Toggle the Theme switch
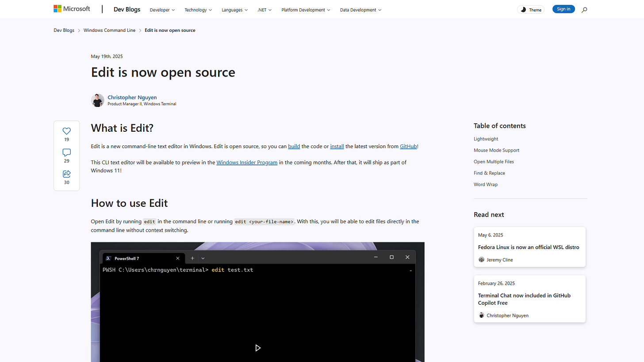644x362 pixels. [x=531, y=10]
